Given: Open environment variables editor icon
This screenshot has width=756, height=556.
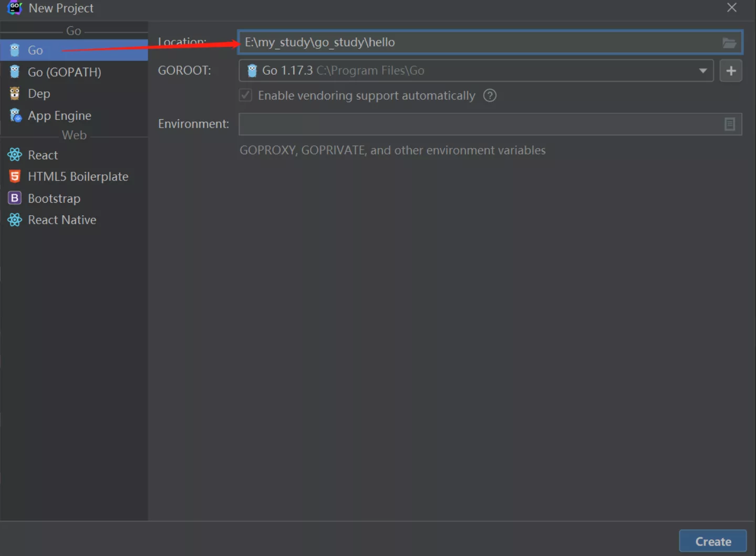Looking at the screenshot, I should point(730,124).
